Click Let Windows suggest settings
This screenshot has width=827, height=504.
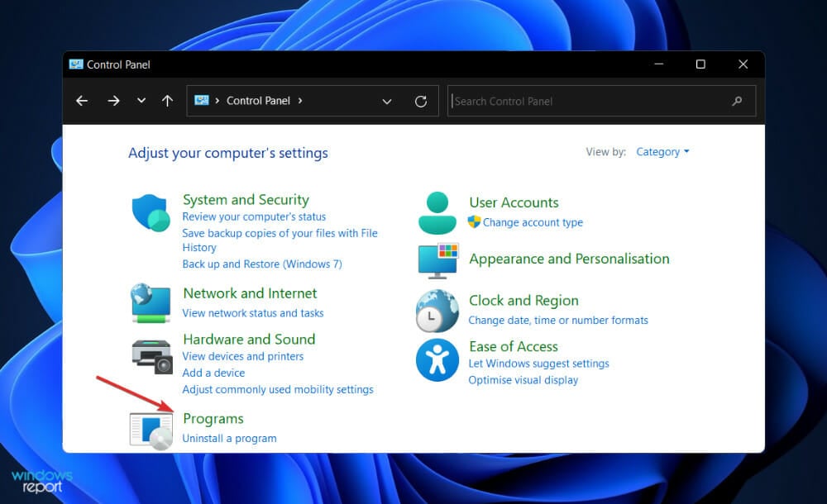click(538, 364)
